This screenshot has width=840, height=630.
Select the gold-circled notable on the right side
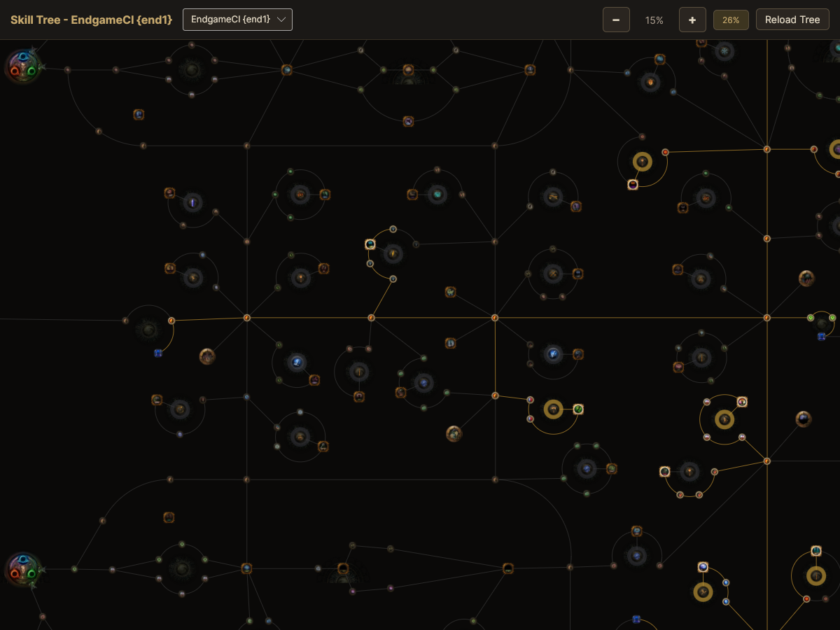[724, 419]
